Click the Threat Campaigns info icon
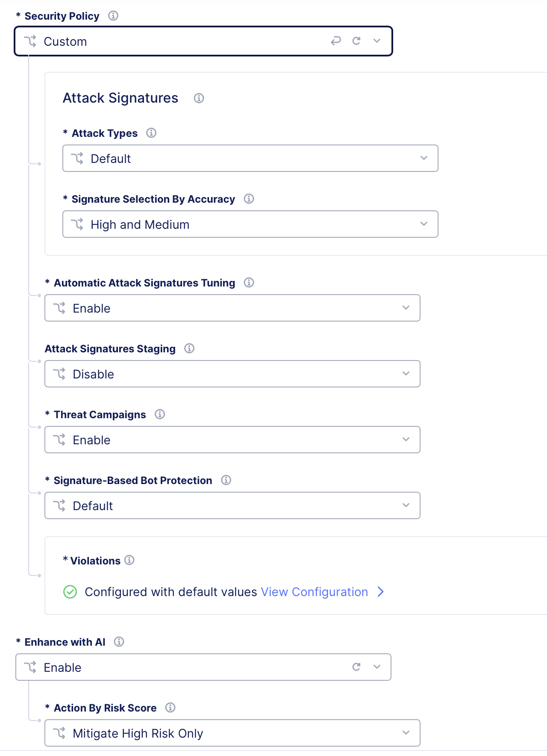The image size is (547, 756). pos(160,414)
